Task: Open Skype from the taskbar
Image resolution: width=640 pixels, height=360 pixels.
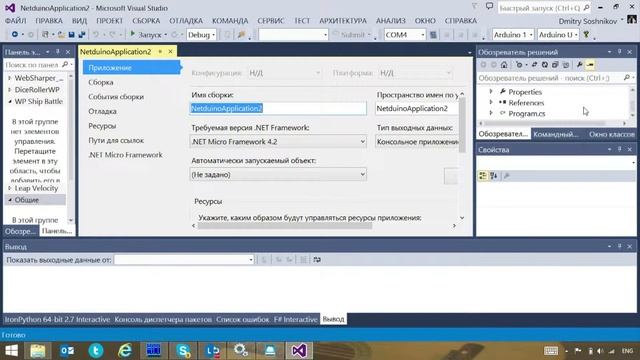Action: coord(183,351)
